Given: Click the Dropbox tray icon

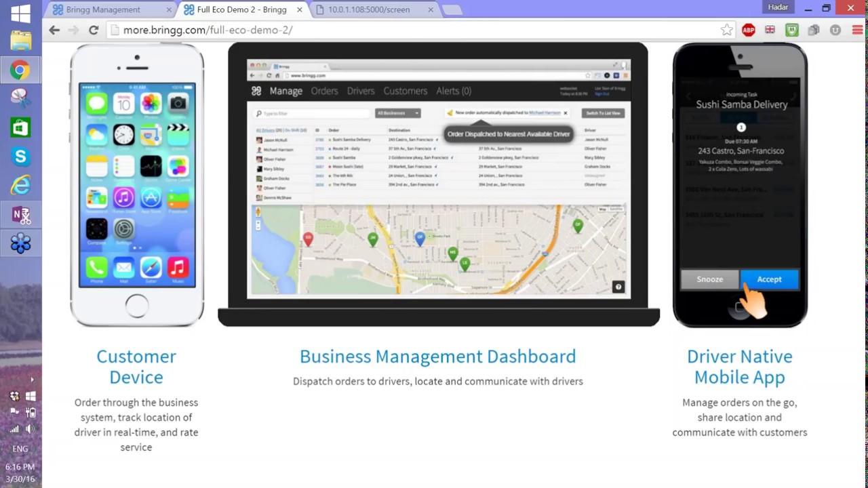Looking at the screenshot, I should [14, 396].
